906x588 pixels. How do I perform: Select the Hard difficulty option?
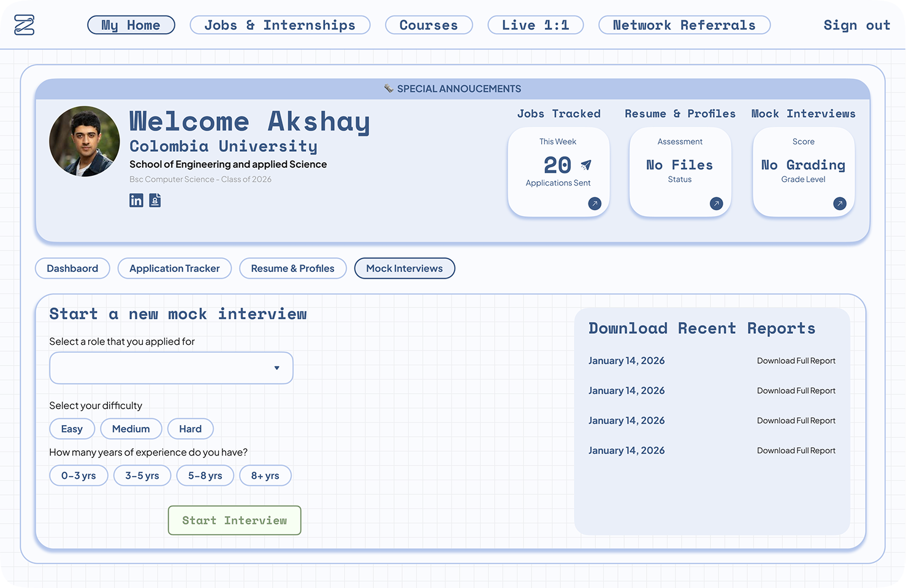190,429
